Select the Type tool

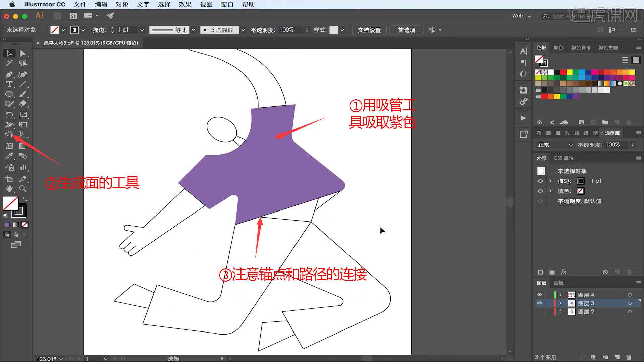point(9,84)
